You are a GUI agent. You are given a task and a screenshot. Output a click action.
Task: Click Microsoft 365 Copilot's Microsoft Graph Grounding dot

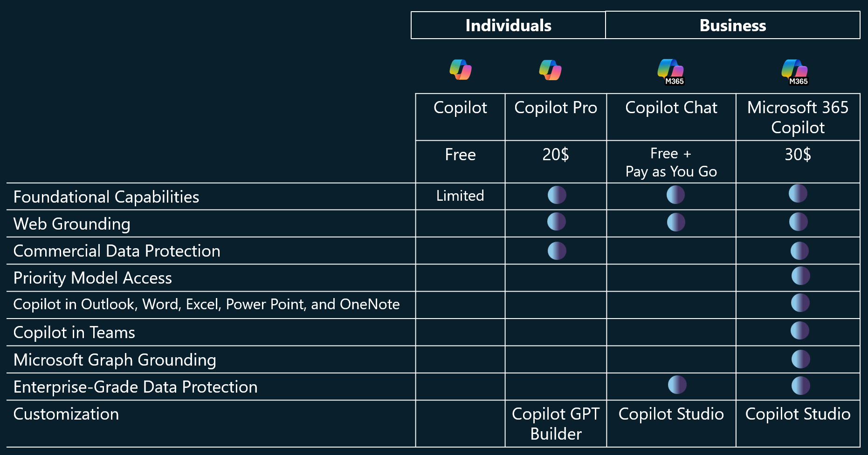pyautogui.click(x=800, y=359)
